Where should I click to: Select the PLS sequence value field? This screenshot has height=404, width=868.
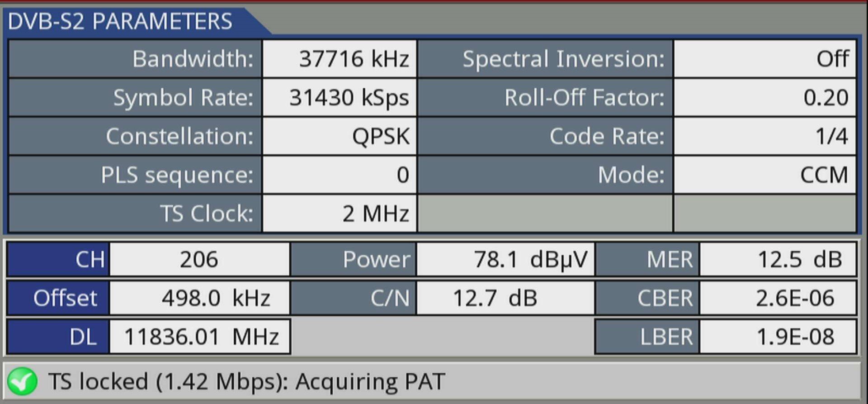pyautogui.click(x=340, y=175)
